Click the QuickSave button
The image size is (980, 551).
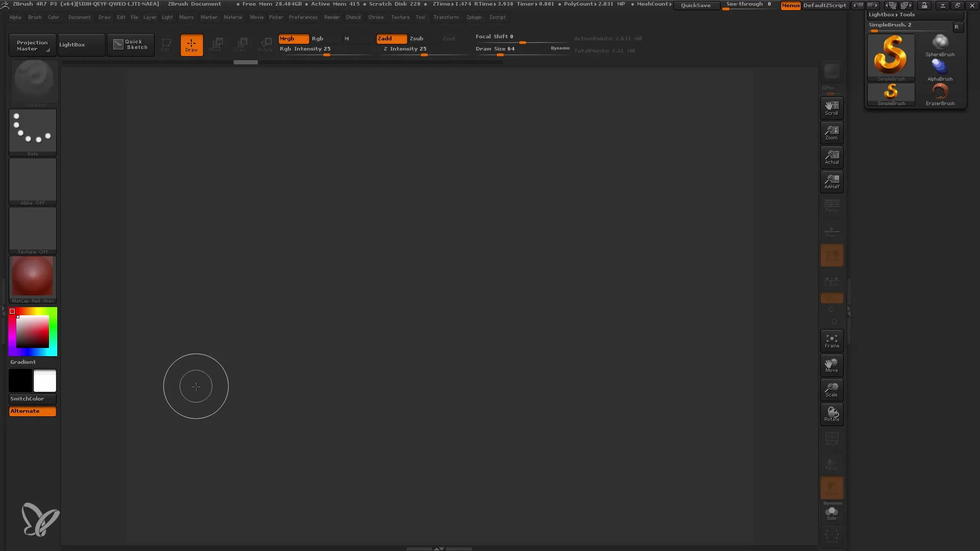pos(696,6)
